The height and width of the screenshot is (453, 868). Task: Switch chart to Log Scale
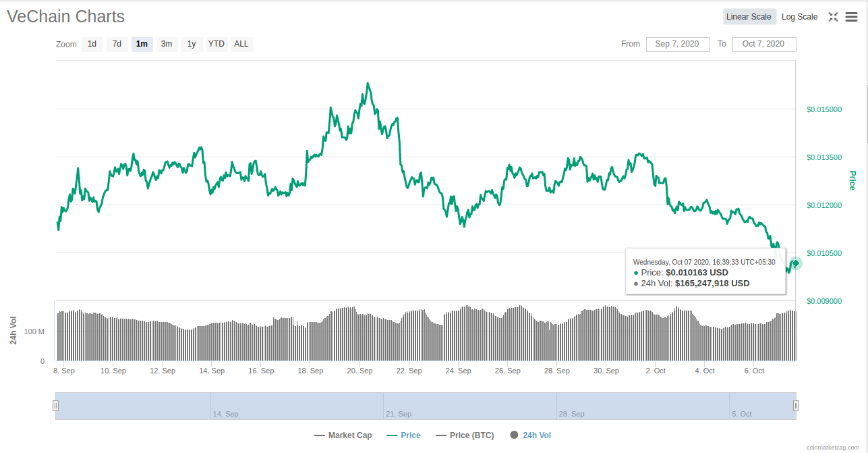click(799, 17)
